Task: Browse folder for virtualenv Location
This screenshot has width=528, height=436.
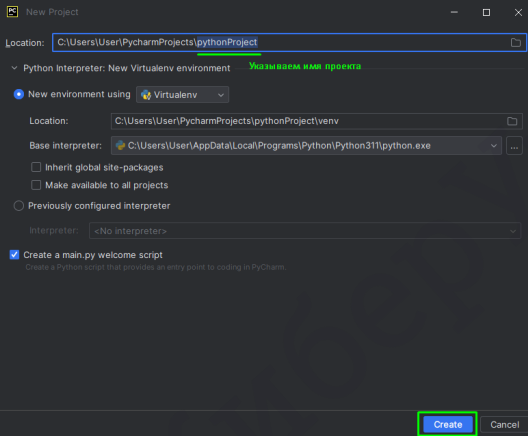Action: (x=512, y=121)
